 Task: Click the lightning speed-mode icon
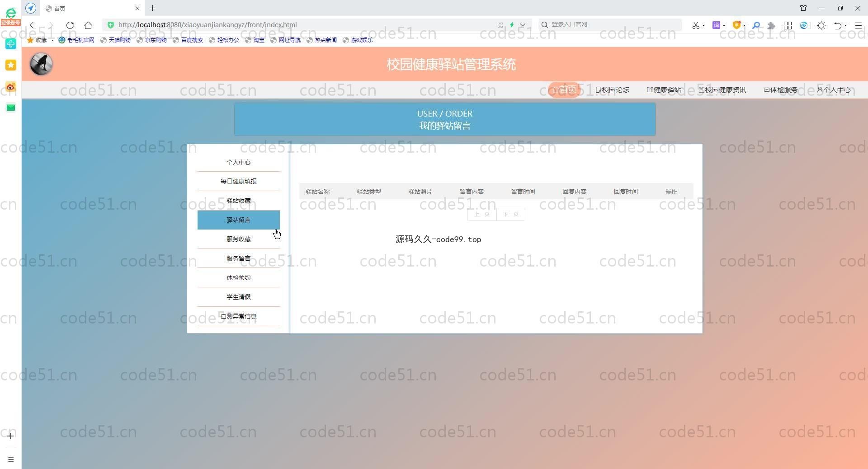click(512, 25)
